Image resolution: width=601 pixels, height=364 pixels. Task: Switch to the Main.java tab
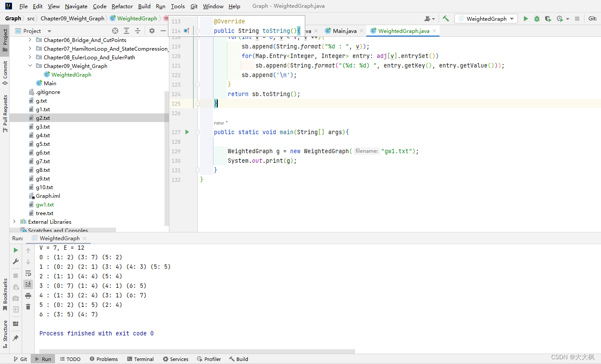[x=345, y=31]
